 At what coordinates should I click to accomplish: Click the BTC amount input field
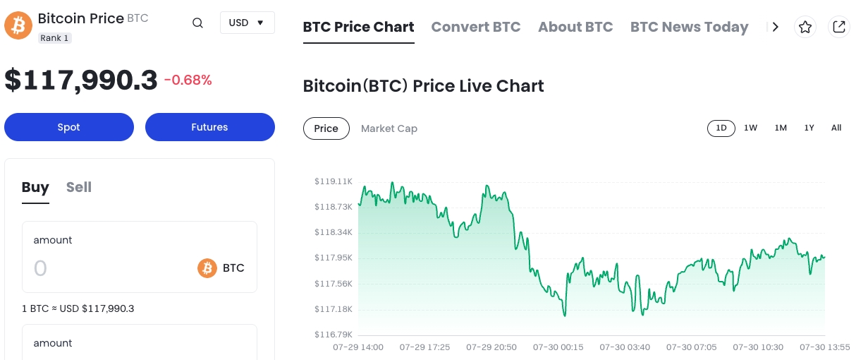click(106, 268)
